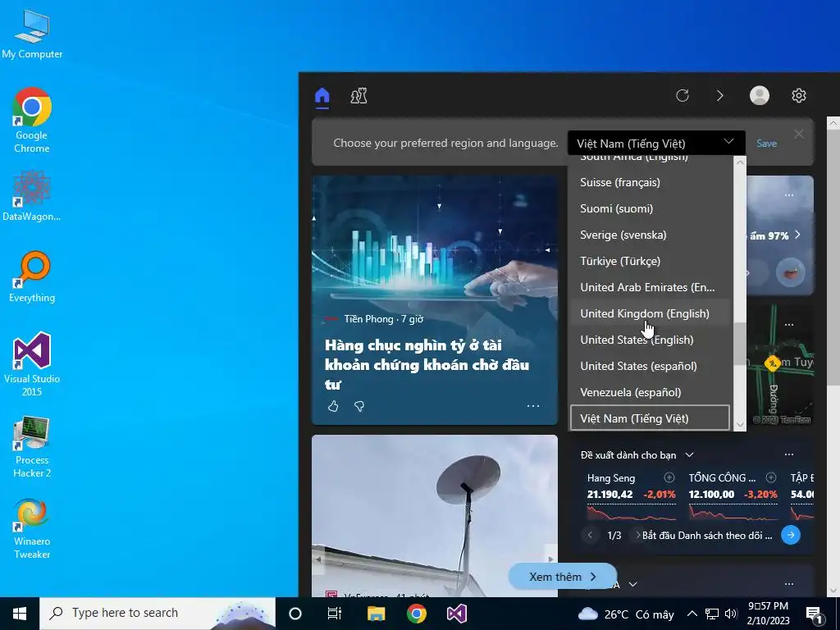Open the widgets Home tab

click(x=322, y=97)
